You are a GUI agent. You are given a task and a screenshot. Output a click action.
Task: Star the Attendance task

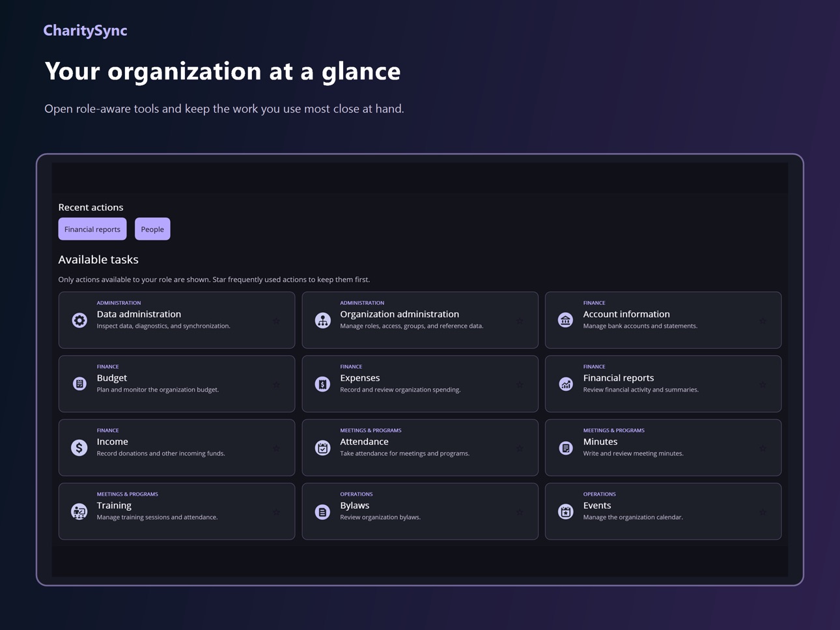pos(520,448)
